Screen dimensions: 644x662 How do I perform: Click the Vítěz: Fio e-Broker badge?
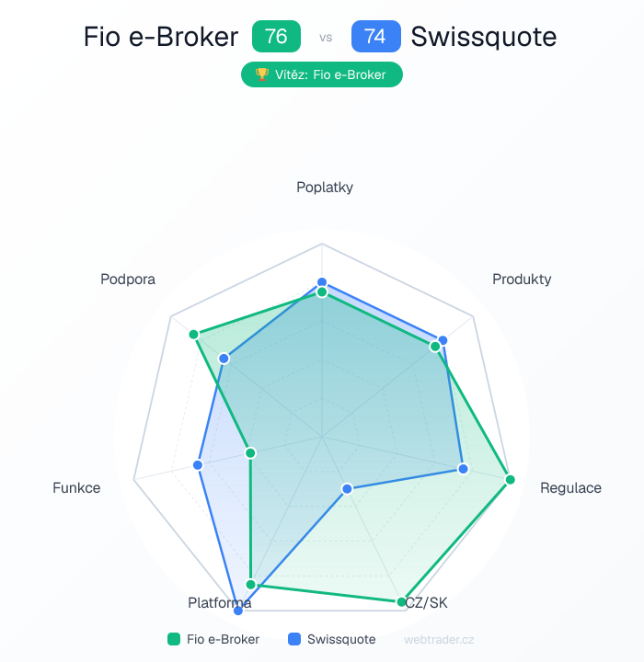pos(322,74)
